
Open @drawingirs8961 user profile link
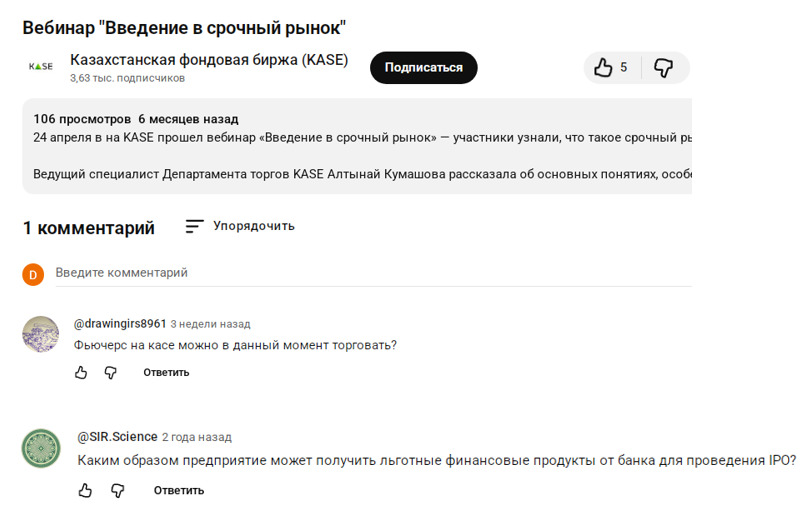pyautogui.click(x=120, y=324)
